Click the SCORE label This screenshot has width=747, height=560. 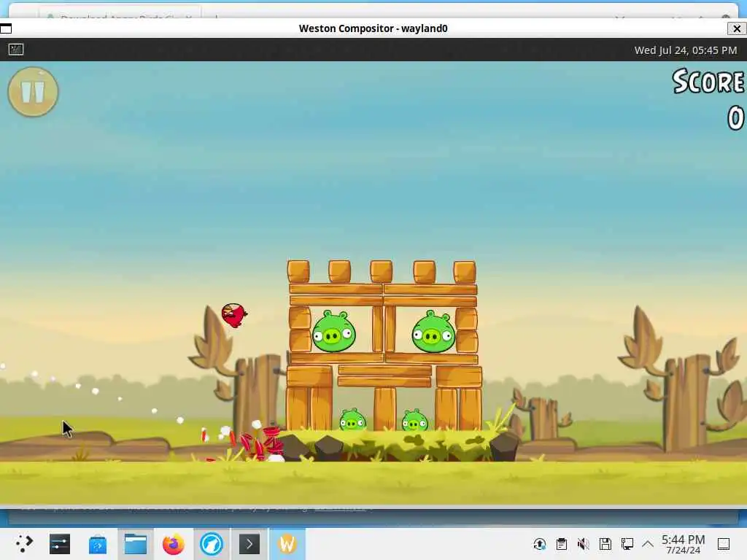708,82
